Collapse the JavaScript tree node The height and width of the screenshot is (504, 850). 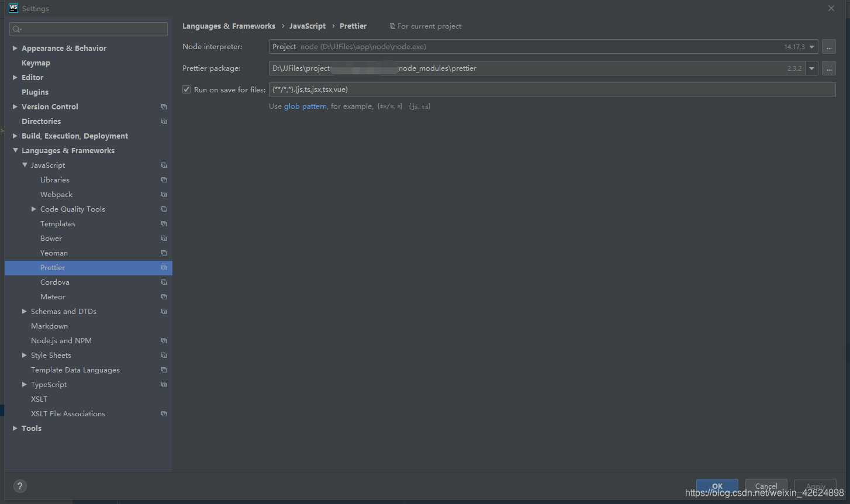25,165
